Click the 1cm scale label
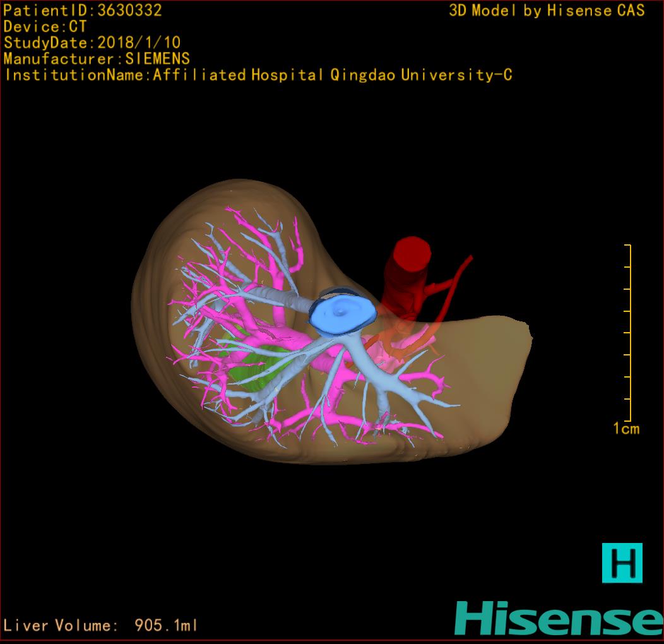This screenshot has width=664, height=644. (626, 429)
